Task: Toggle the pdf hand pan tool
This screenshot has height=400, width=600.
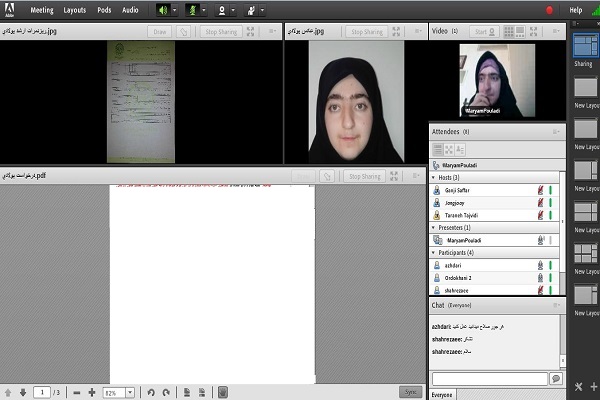Action: [223, 392]
